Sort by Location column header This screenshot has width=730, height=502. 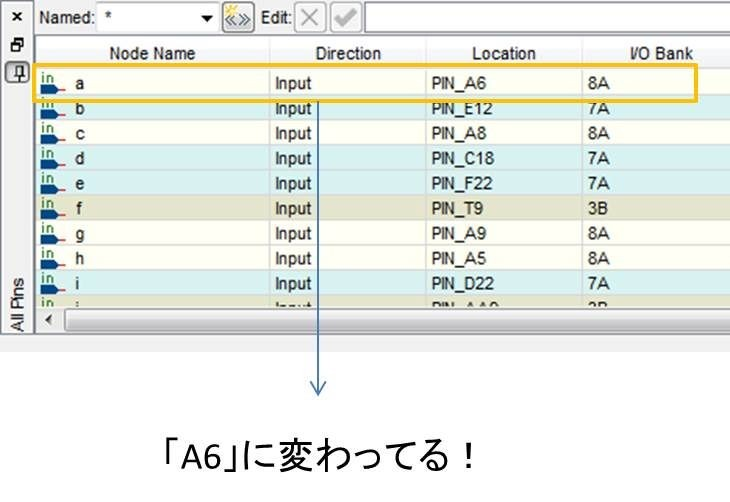click(504, 53)
